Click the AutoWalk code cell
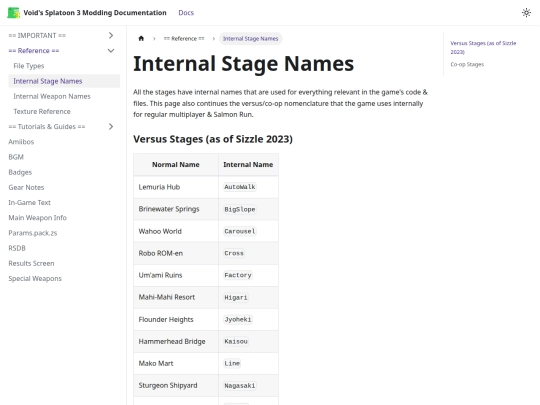The width and height of the screenshot is (540, 405). (240, 187)
